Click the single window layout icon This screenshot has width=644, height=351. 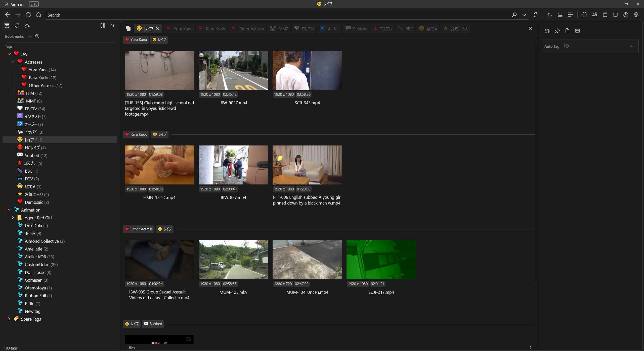[x=605, y=15]
